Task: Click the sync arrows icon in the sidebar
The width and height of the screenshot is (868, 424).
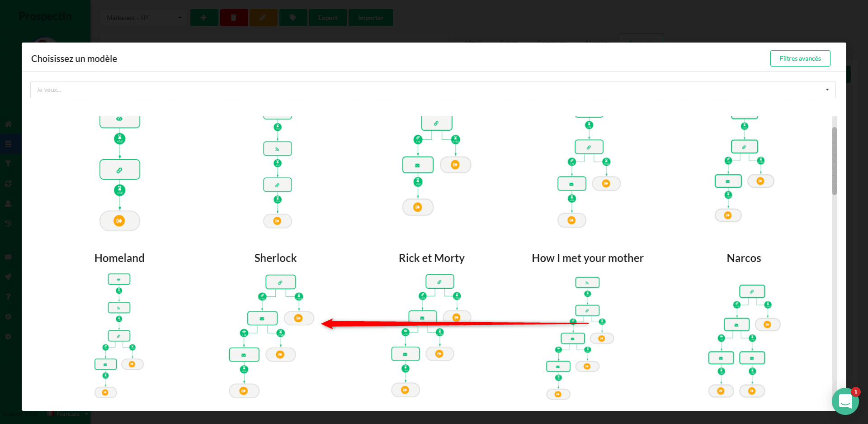Action: coord(8,183)
